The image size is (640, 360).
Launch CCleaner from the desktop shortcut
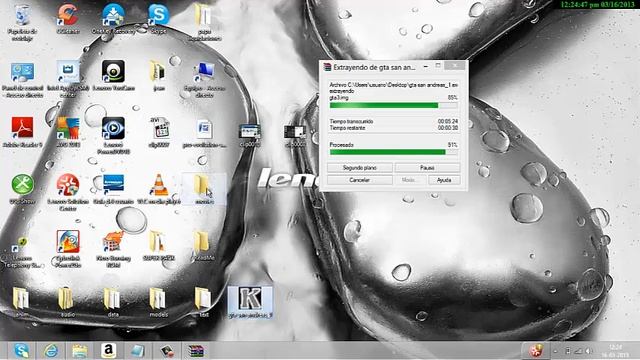coord(68,19)
